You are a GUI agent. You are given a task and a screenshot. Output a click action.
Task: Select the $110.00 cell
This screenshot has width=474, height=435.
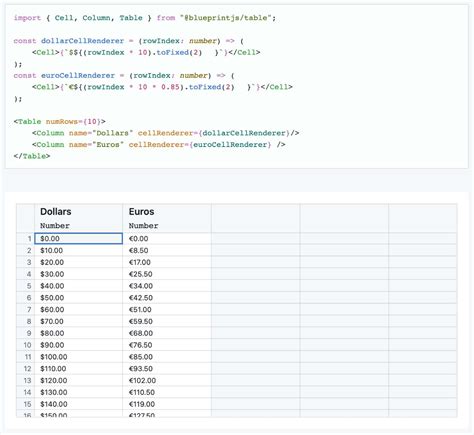click(78, 369)
